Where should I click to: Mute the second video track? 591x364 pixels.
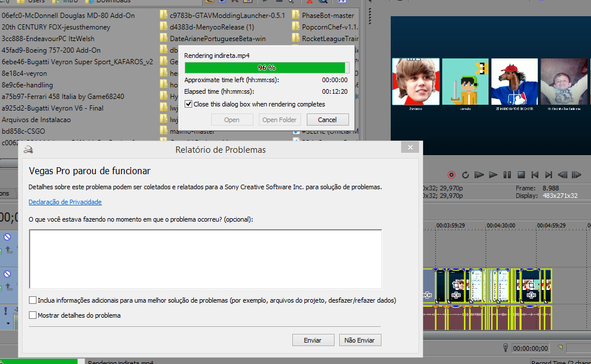click(x=7, y=274)
